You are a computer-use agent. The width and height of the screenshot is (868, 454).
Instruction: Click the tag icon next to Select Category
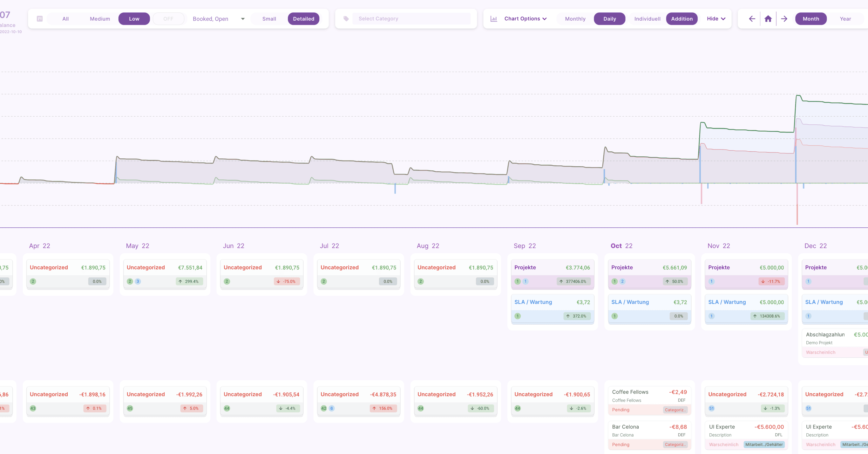[x=346, y=19]
